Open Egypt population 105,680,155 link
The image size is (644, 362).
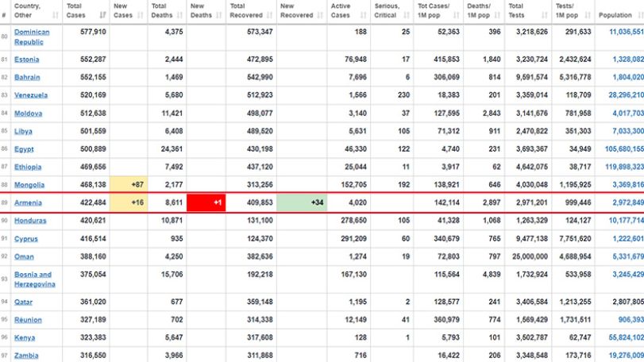(x=624, y=149)
